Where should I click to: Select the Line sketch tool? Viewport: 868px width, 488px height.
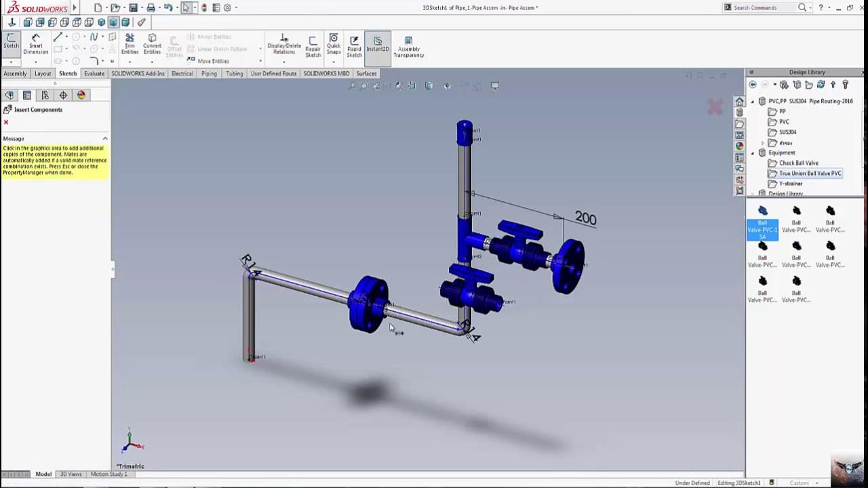[x=58, y=37]
